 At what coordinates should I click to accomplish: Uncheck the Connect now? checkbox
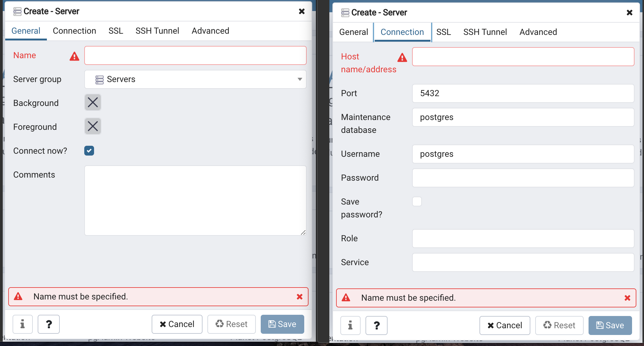pyautogui.click(x=89, y=150)
